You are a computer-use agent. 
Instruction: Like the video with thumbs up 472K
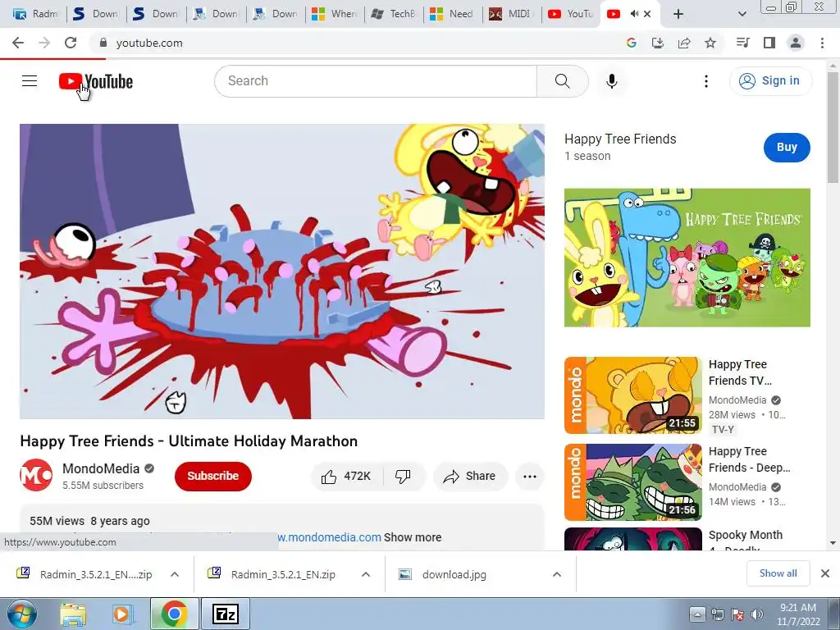point(345,476)
